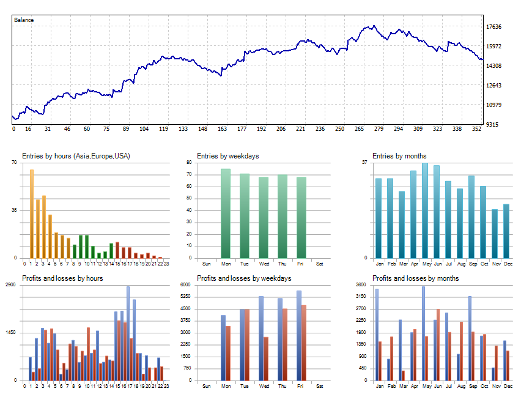Select the Mon bar in Entries by weekdays

226,213
